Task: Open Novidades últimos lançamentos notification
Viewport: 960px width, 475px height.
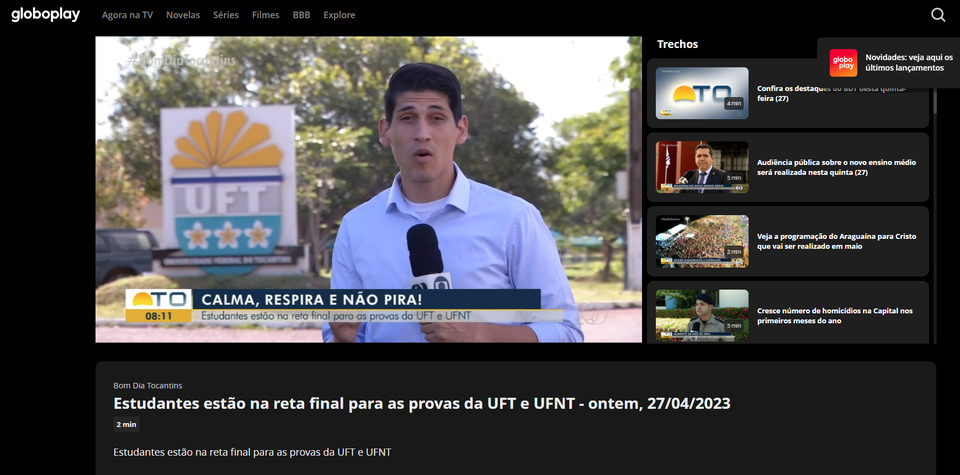Action: (889, 63)
